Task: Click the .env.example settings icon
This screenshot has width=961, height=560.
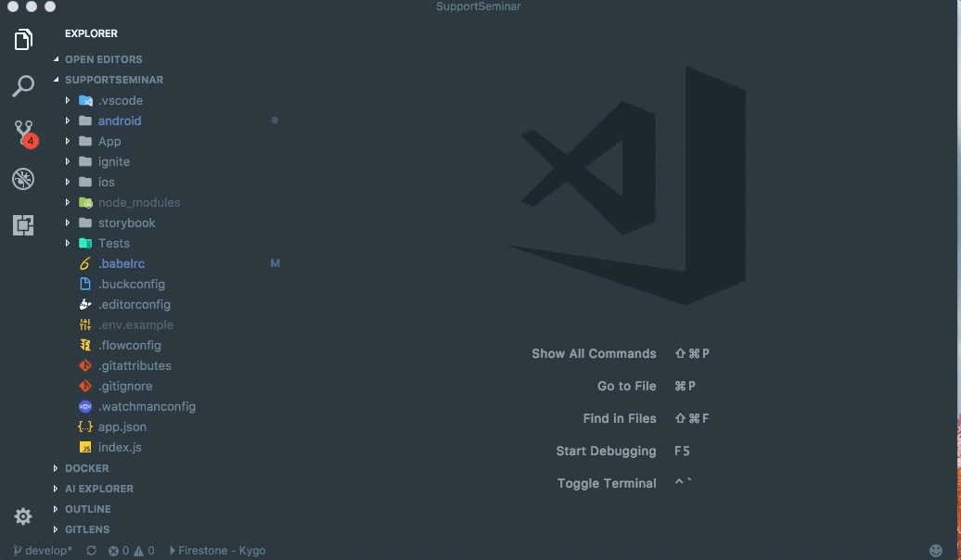Action: pos(85,325)
